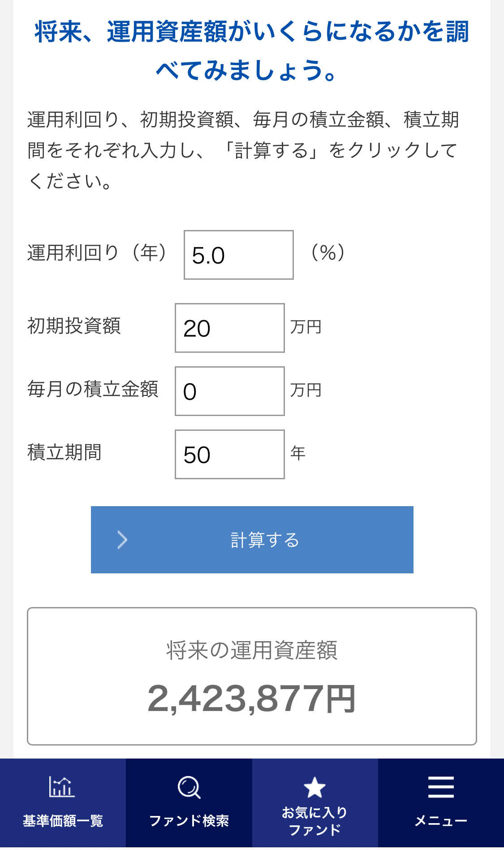Click the 積立期間 label

pos(65,452)
